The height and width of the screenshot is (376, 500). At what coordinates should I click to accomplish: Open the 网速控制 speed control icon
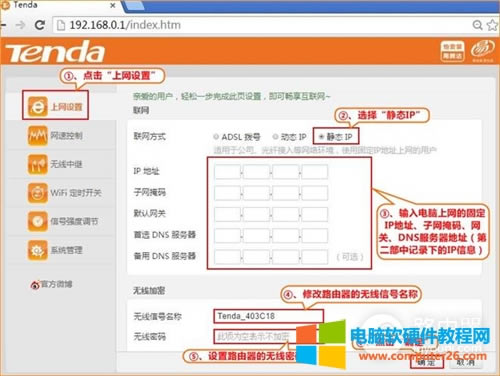point(37,136)
